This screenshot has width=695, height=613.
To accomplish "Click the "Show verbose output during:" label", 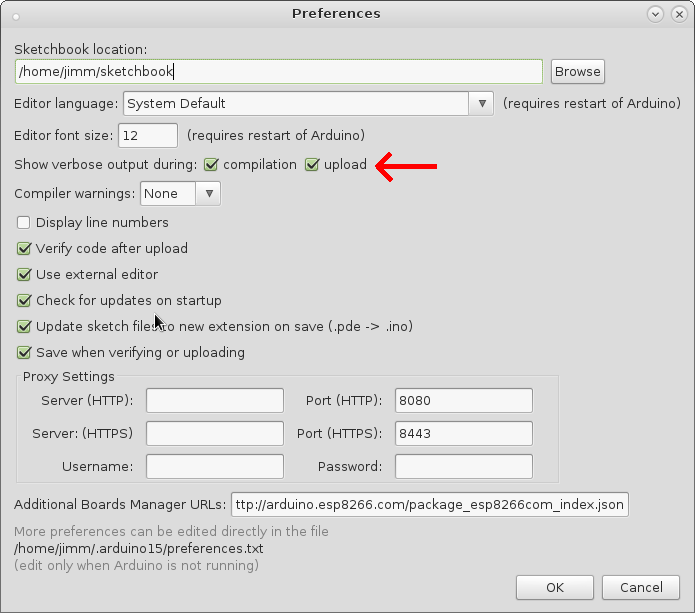I will (105, 164).
